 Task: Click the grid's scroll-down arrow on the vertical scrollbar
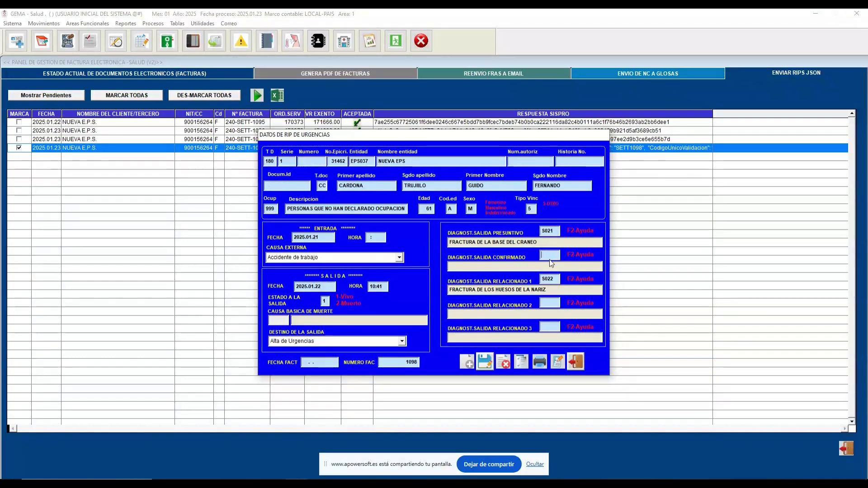click(x=852, y=421)
